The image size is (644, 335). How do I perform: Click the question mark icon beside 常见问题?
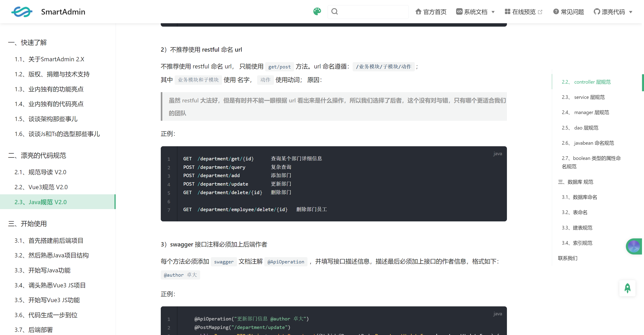(556, 11)
